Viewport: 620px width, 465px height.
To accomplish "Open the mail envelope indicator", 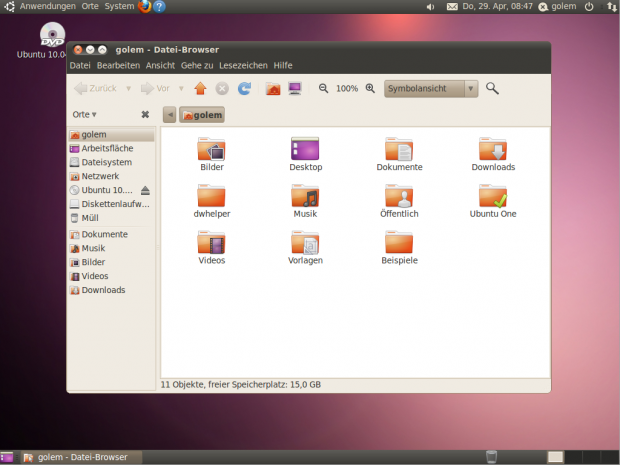I will tap(452, 7).
